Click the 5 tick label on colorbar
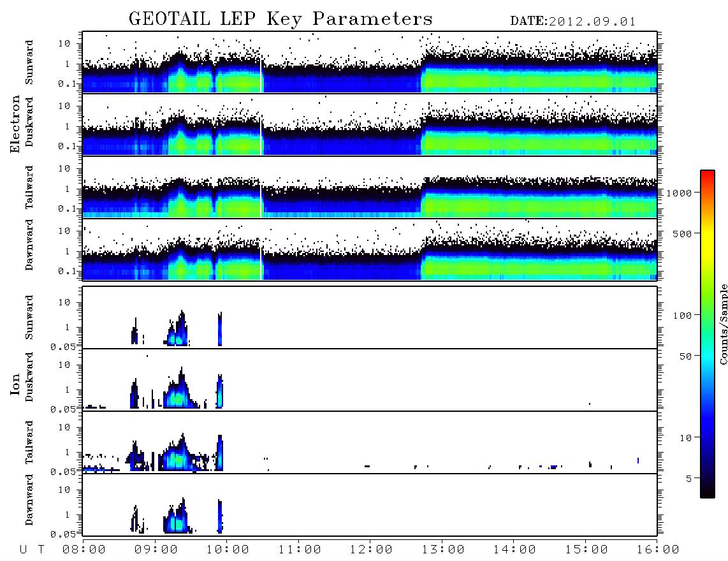 point(688,479)
